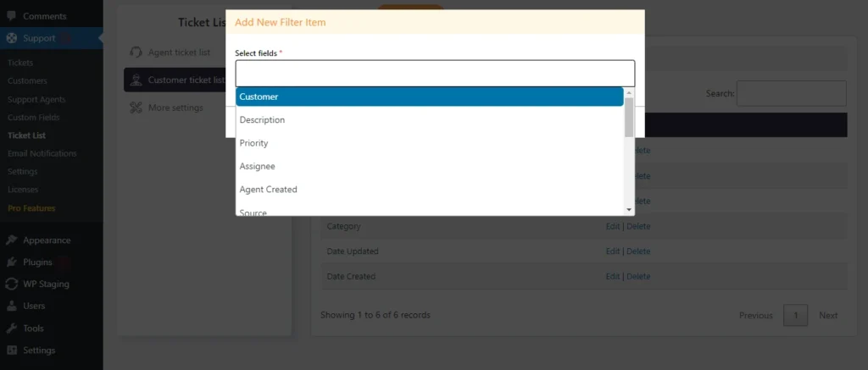Open the Users menu
868x370 pixels.
click(34, 306)
